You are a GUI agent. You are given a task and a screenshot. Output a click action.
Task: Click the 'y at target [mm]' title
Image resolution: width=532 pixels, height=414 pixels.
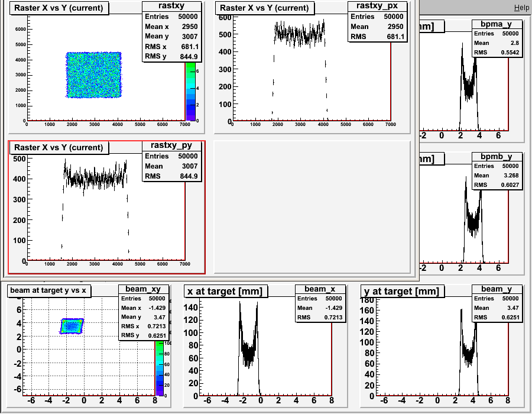[x=402, y=292]
